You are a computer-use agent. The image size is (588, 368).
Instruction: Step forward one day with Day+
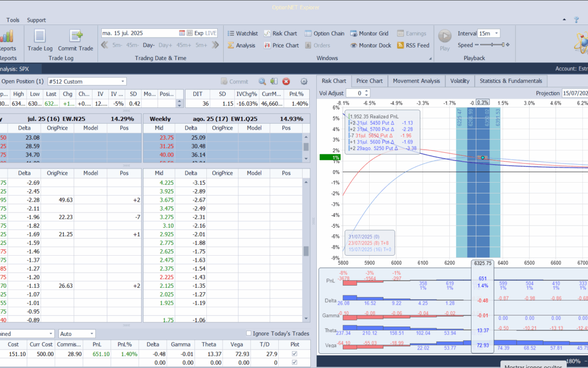165,45
